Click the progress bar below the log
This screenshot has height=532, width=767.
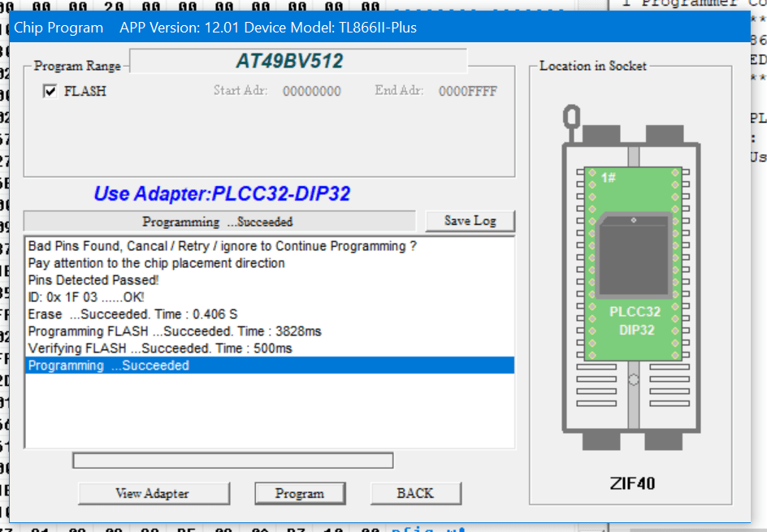pyautogui.click(x=233, y=461)
